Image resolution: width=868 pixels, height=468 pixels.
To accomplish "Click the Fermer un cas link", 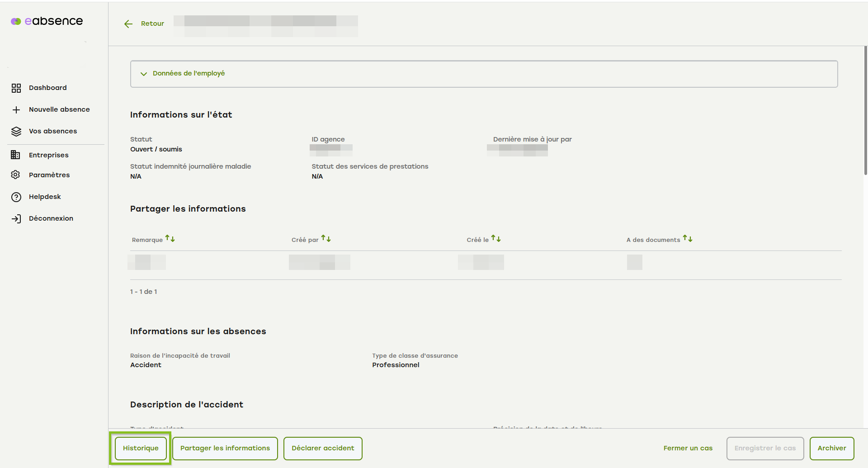I will 688,448.
